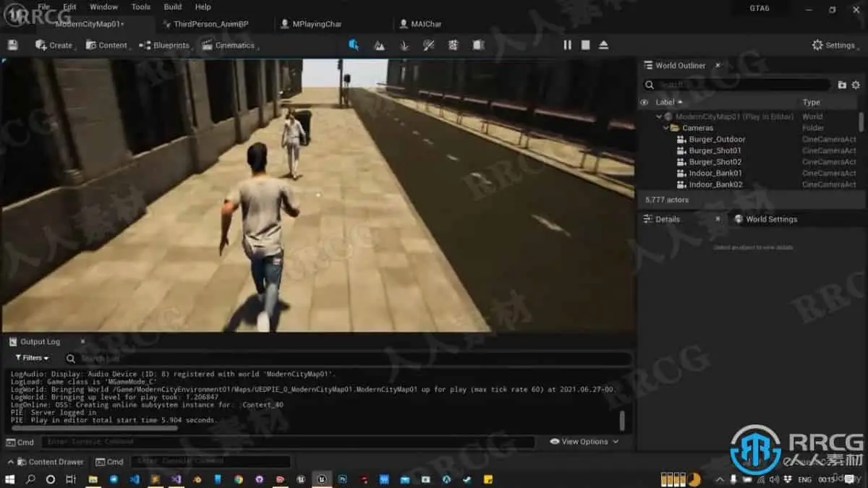The height and width of the screenshot is (488, 868).
Task: Open the Settings menu in the toolbar
Action: pyautogui.click(x=835, y=45)
